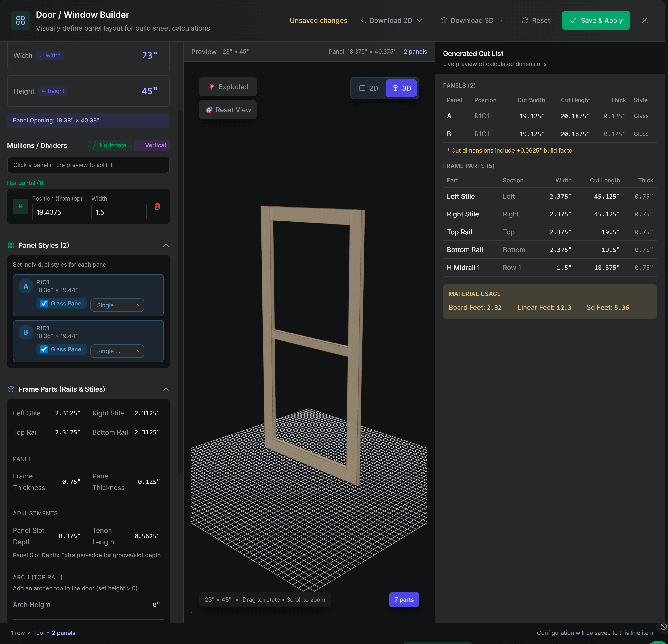The width and height of the screenshot is (668, 644).
Task: Toggle Glass Panel checkbox for panel B
Action: tap(44, 349)
